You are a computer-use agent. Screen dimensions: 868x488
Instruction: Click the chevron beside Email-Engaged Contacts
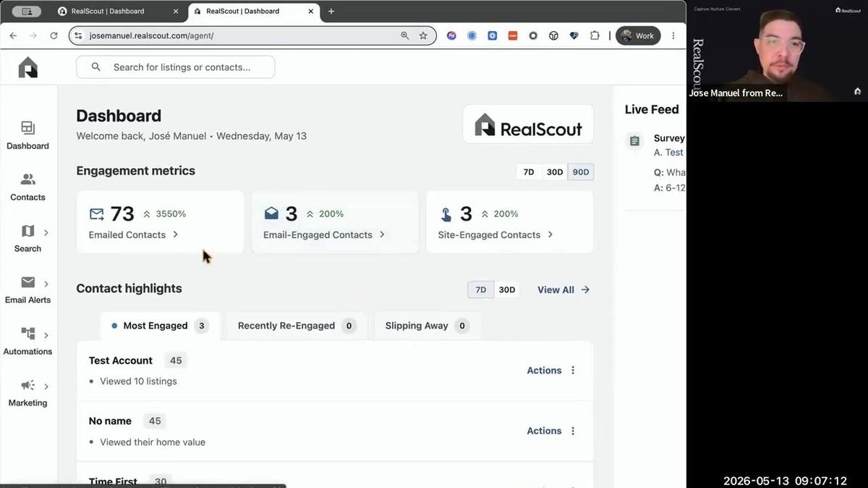pos(382,235)
